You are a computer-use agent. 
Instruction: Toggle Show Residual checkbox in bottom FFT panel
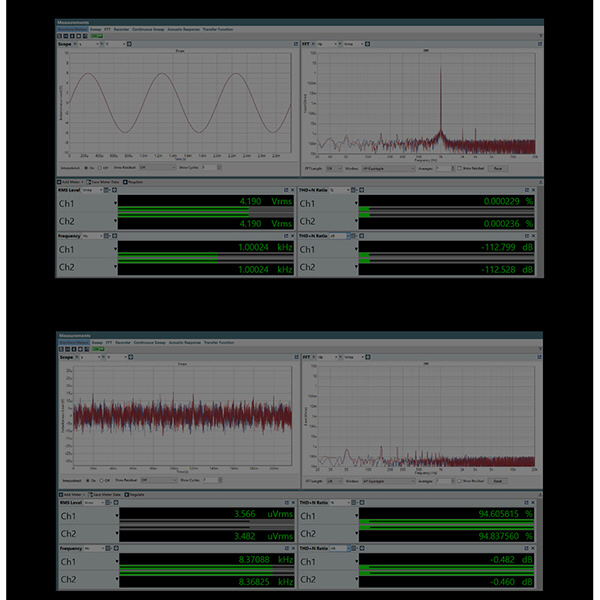point(462,480)
